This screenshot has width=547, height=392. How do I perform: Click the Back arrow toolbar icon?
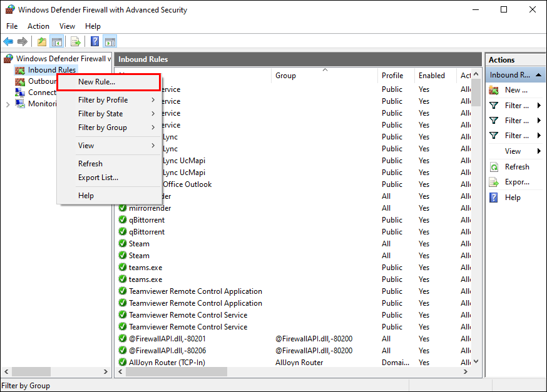(x=8, y=42)
